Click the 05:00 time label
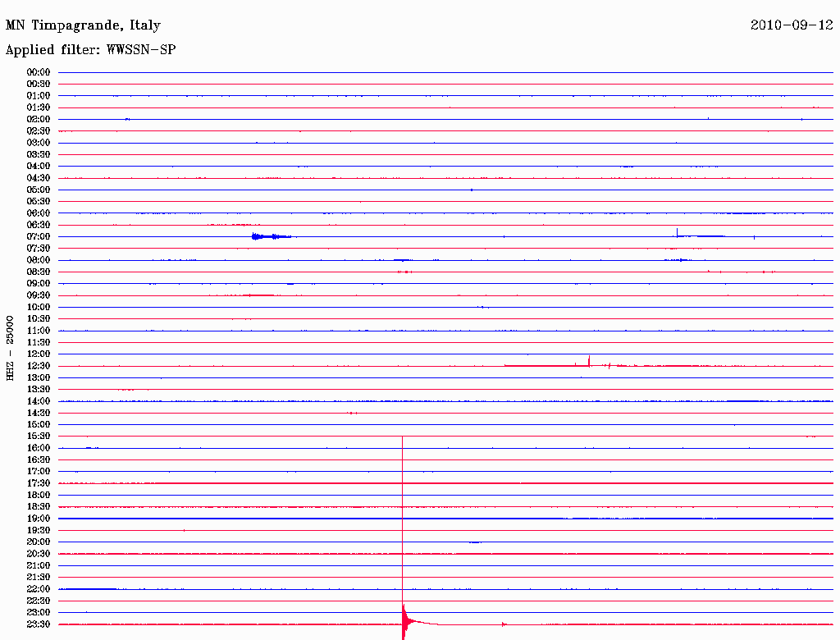Screen dimensions: 840x640 point(39,190)
